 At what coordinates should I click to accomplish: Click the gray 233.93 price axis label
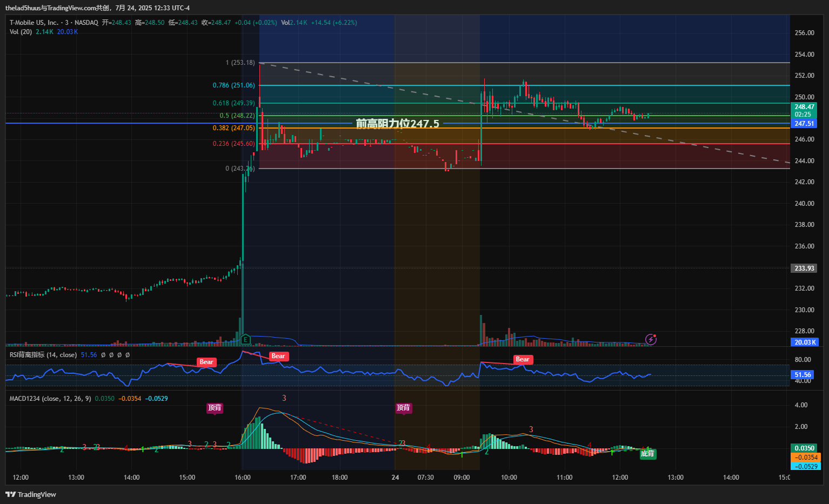point(804,268)
